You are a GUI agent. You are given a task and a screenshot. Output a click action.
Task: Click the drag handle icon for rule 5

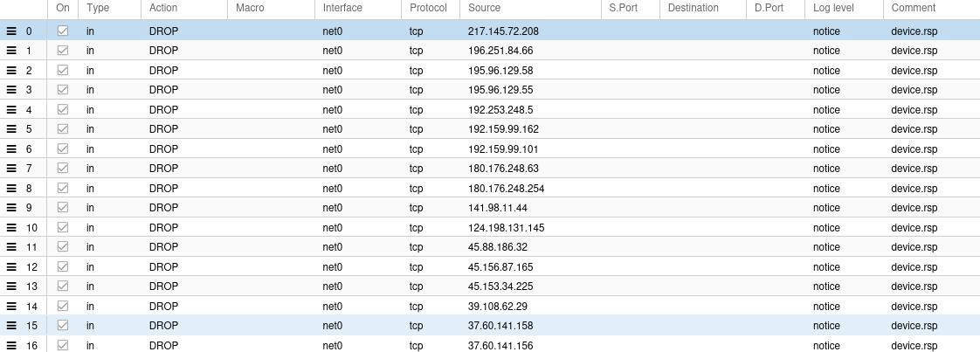point(11,129)
